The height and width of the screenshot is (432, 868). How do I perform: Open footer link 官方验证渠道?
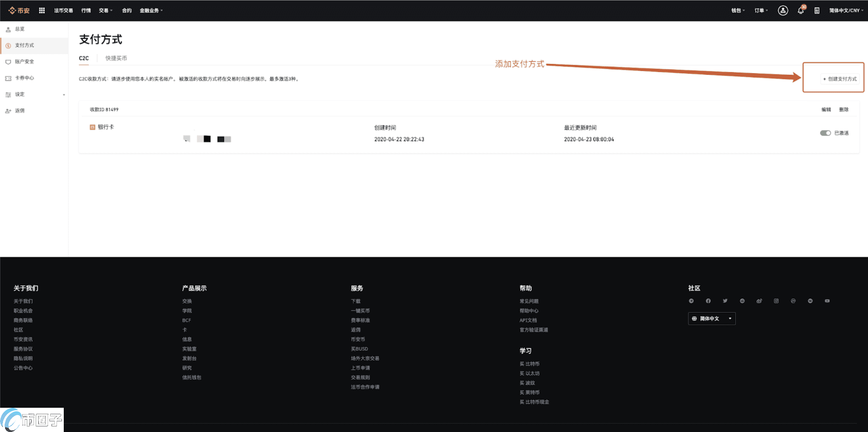[533, 330]
